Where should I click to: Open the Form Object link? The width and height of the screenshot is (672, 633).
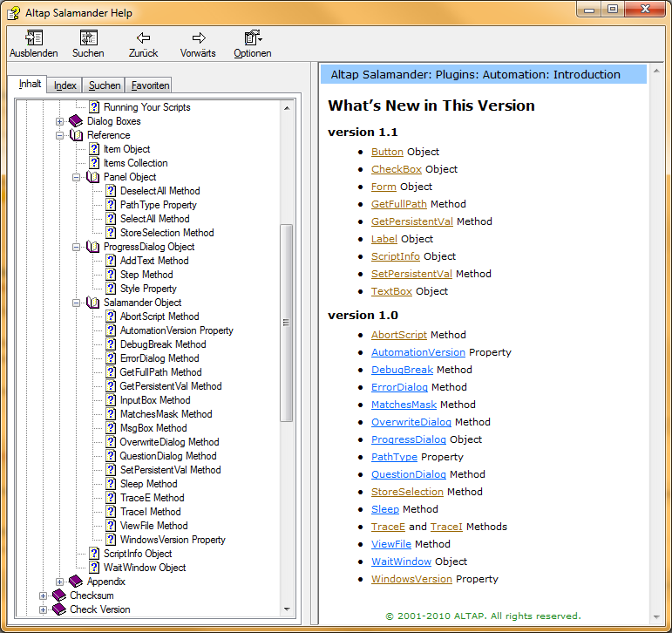click(384, 187)
